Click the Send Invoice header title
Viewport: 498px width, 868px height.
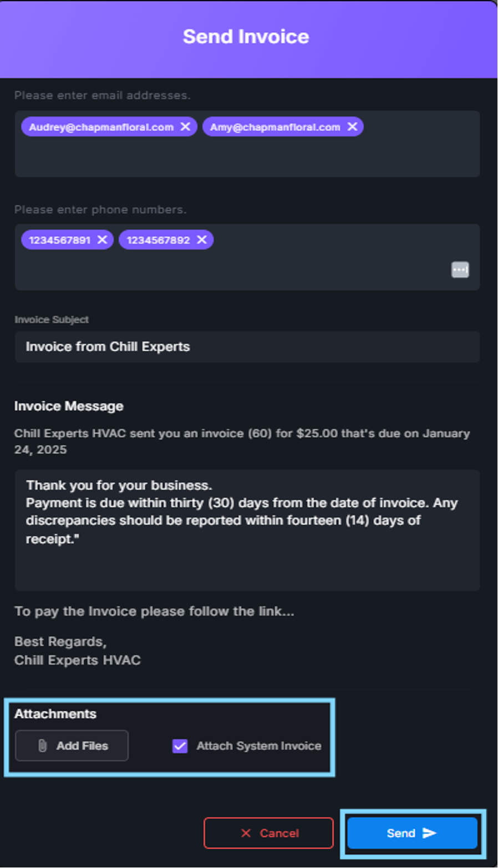246,37
